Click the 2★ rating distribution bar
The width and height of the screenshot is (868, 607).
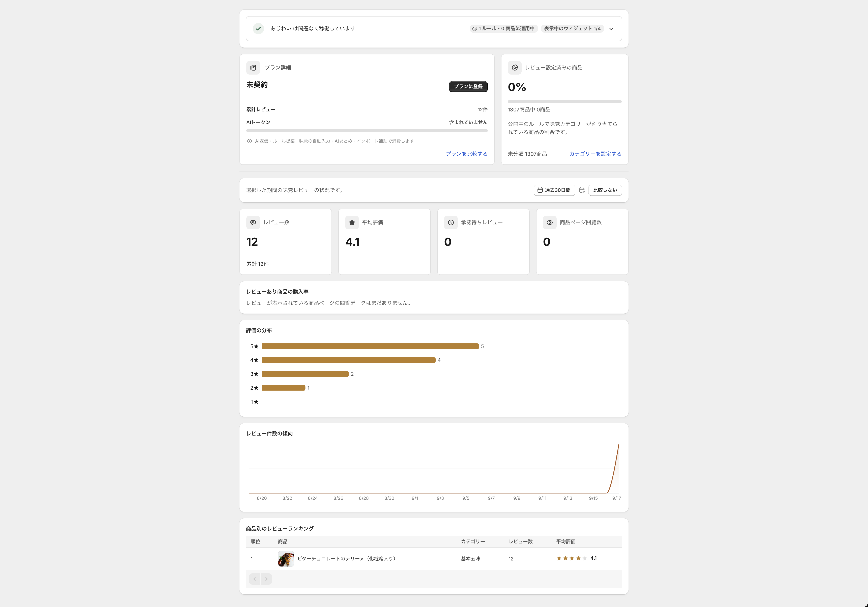pos(284,388)
